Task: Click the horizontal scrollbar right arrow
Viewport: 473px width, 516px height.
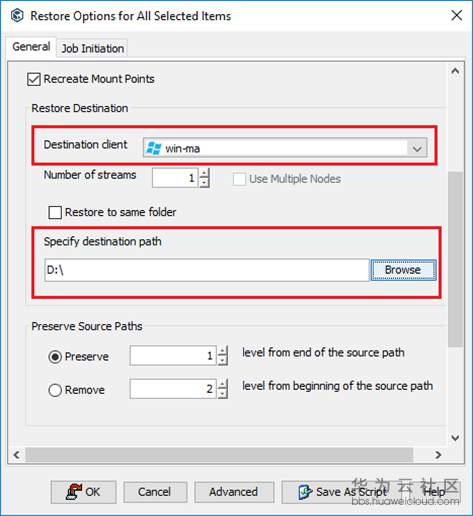Action: pos(438,455)
